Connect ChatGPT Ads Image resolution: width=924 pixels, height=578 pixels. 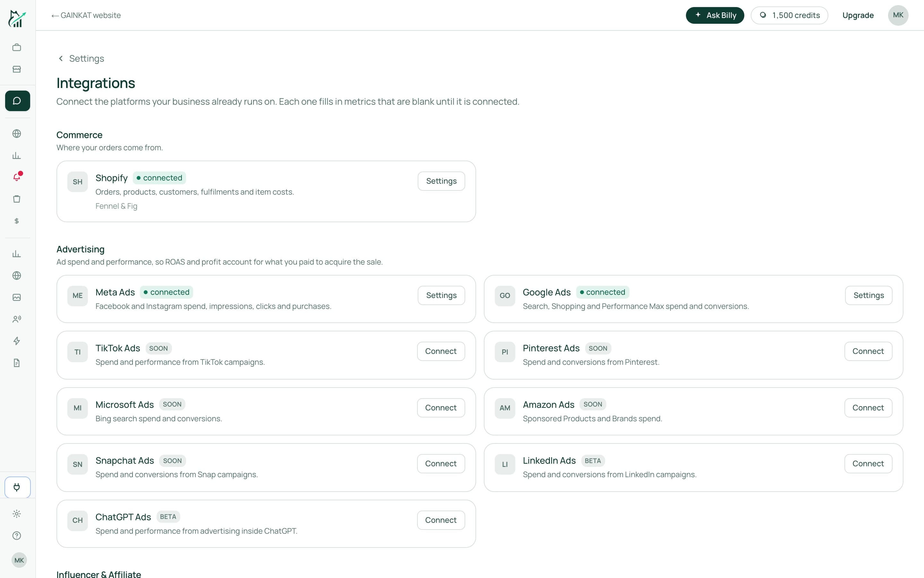(441, 520)
